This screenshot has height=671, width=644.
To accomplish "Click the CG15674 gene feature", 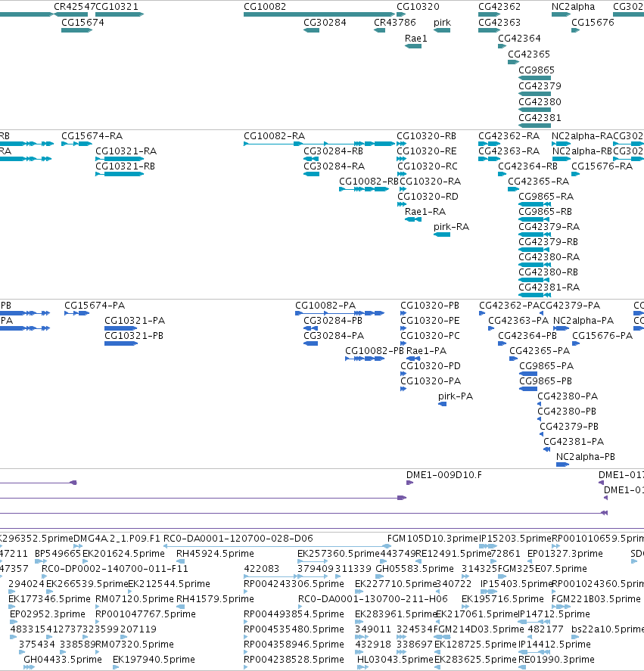I will click(76, 30).
